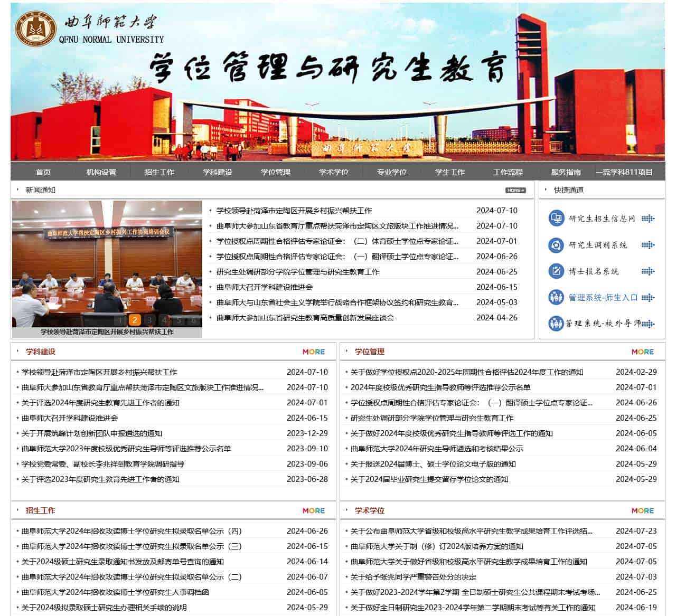The height and width of the screenshot is (616, 676).
Task: Go to the 首页 navigation item
Action: coord(43,172)
